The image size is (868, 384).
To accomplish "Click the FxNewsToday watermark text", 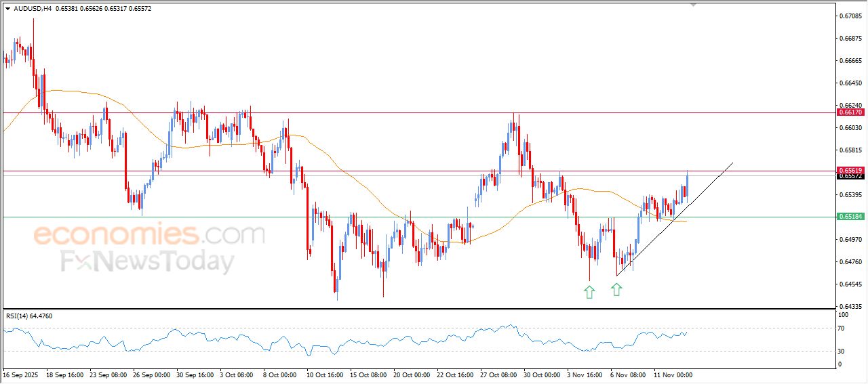I will (147, 261).
